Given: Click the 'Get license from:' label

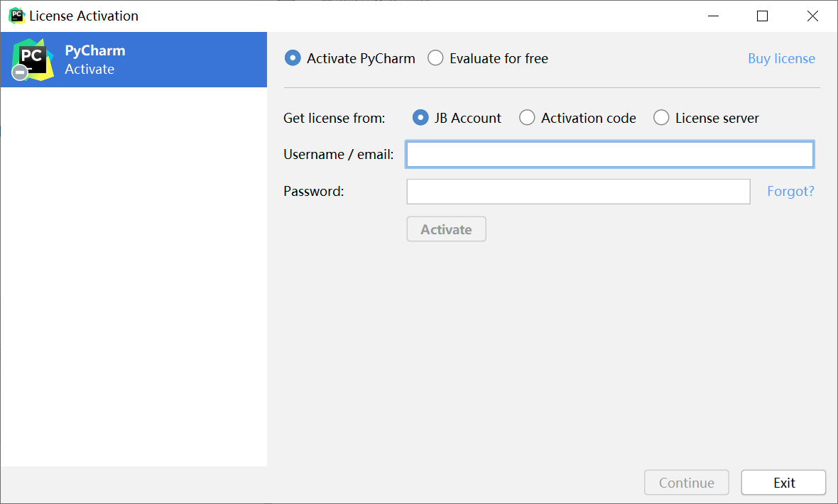Looking at the screenshot, I should coord(334,118).
